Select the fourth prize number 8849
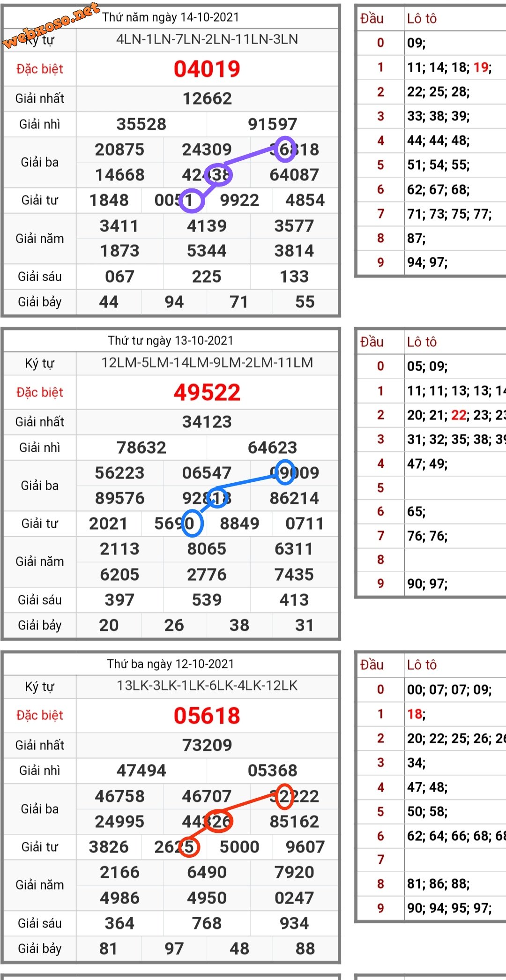The height and width of the screenshot is (980, 506). pos(239,524)
